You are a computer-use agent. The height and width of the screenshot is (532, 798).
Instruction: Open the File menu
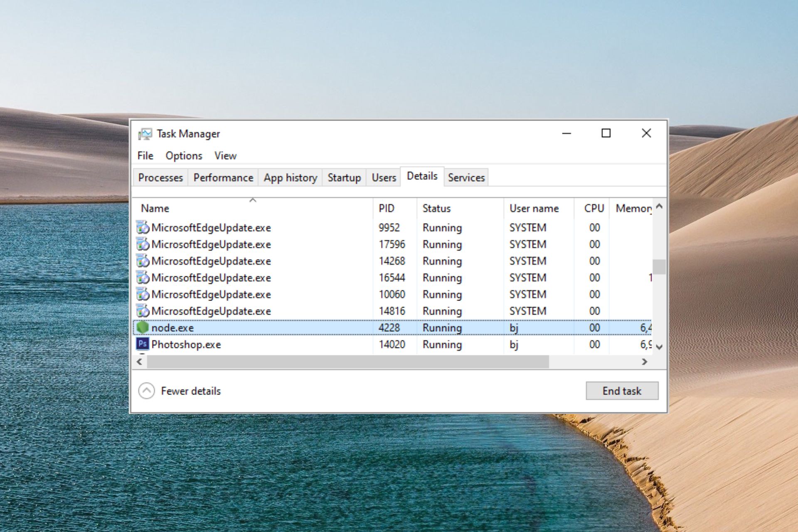(145, 156)
